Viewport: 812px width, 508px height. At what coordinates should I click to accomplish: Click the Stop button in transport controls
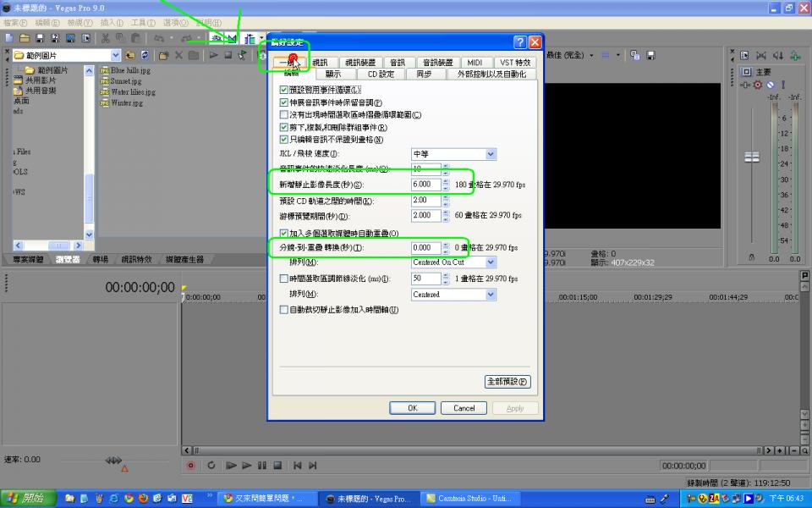tap(277, 465)
